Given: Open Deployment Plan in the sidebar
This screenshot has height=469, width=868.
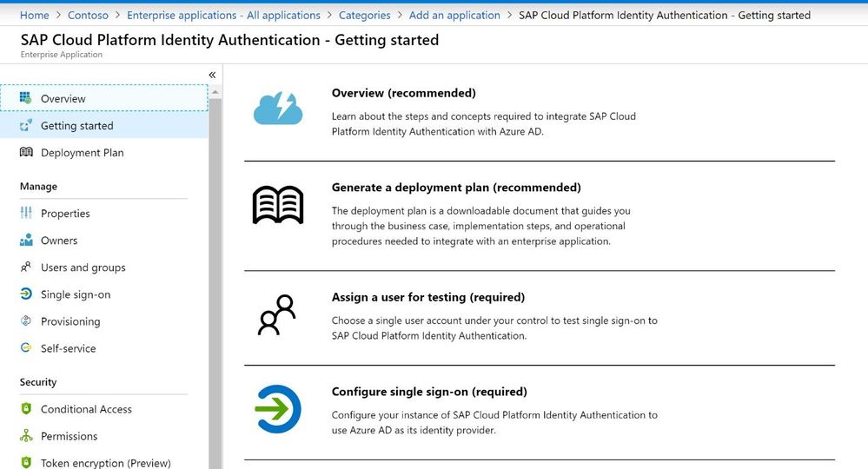Looking at the screenshot, I should point(104,153).
